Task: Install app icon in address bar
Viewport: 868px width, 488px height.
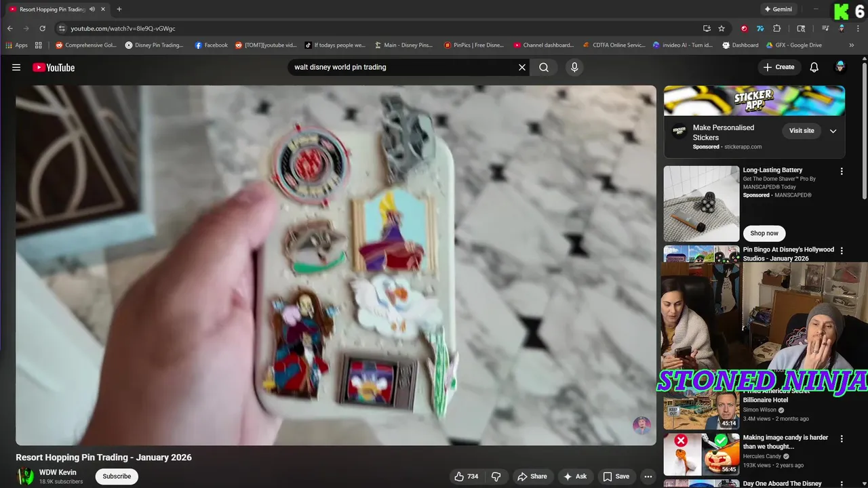Action: [707, 28]
